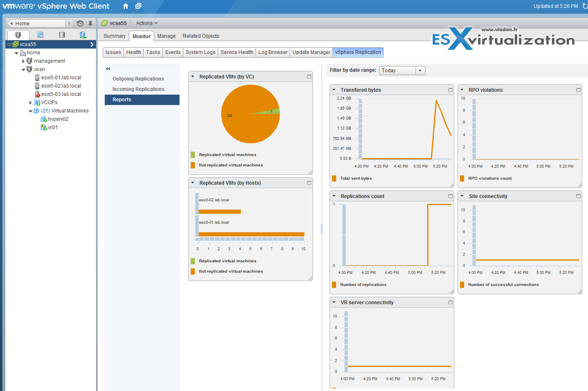Collapse the Site connectivity panel triangle

pos(462,196)
